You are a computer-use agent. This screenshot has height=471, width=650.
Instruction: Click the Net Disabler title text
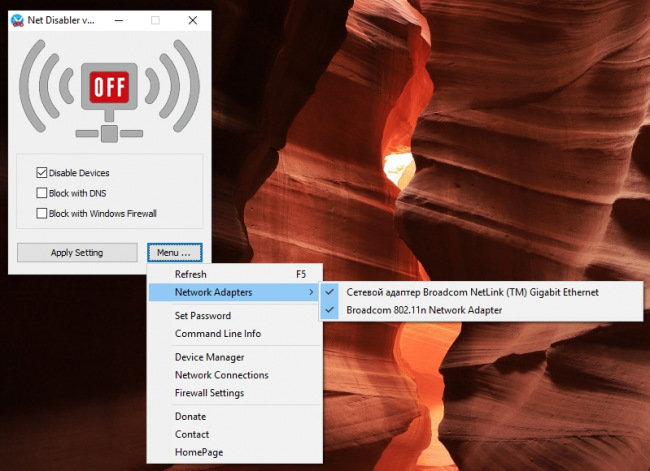tap(61, 20)
